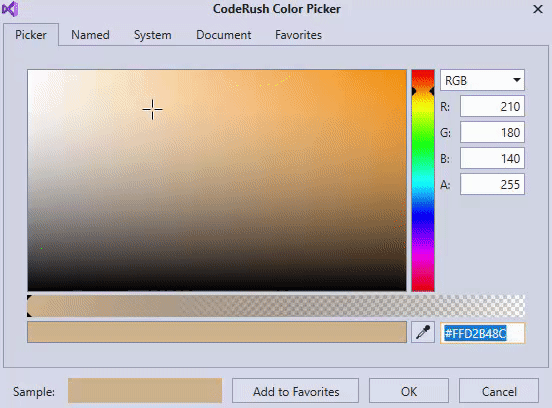552x408 pixels.
Task: Select the Picker tab
Action: 31,35
